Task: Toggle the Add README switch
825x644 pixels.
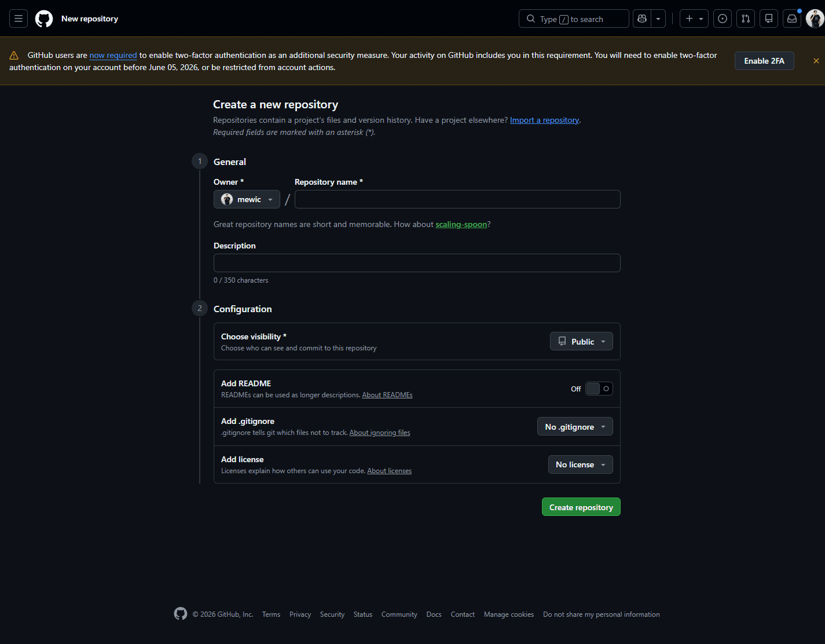Action: [x=599, y=389]
